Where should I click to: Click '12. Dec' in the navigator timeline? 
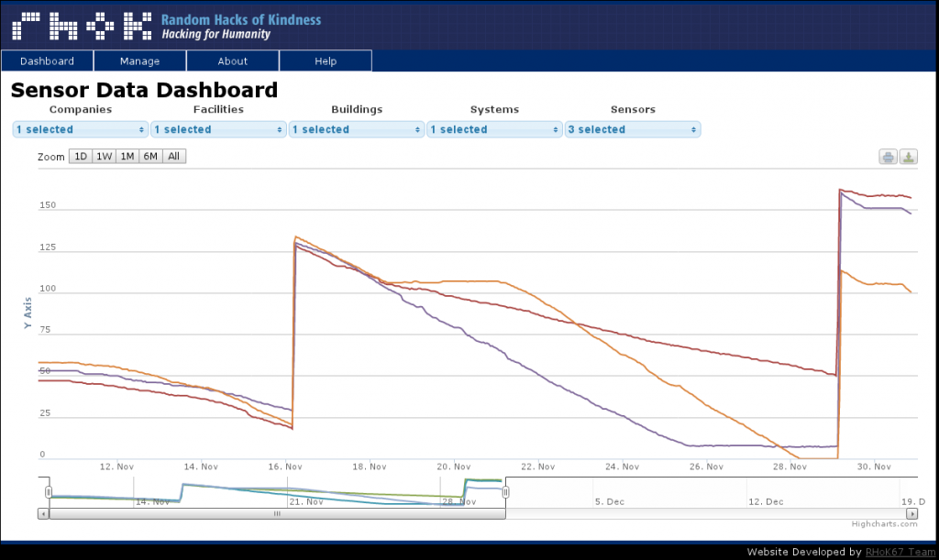click(x=766, y=502)
